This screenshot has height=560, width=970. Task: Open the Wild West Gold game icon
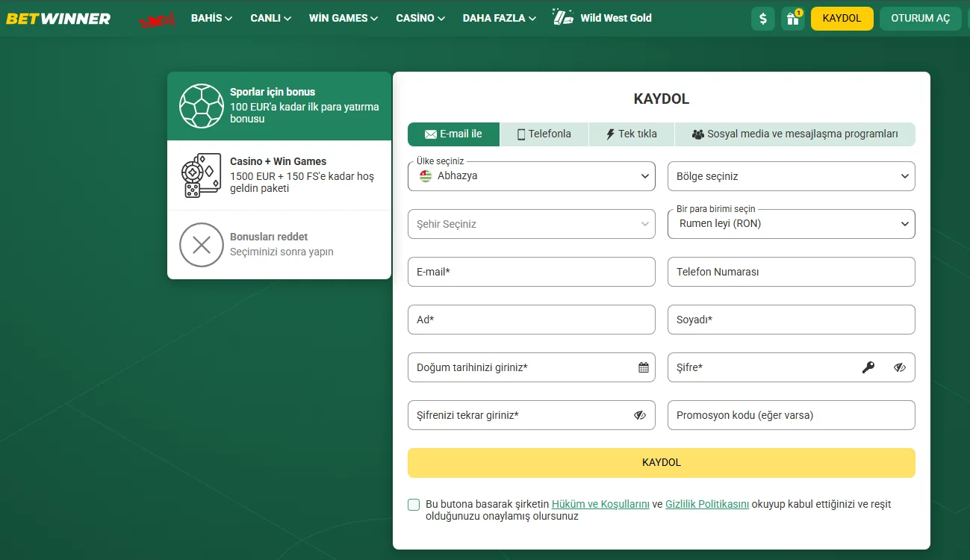pyautogui.click(x=563, y=18)
